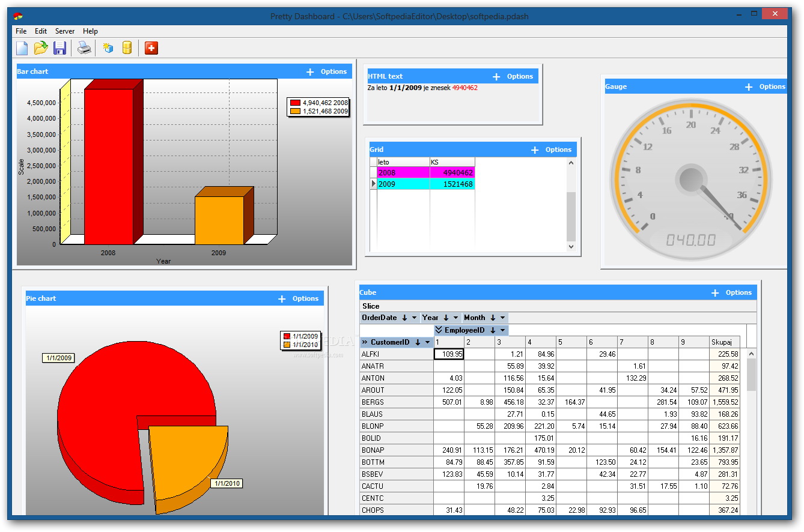Open the OrderDate filter dropdown
The height and width of the screenshot is (532, 804).
415,318
